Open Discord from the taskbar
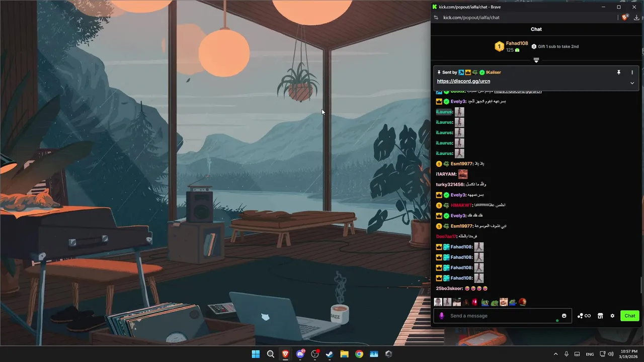 pyautogui.click(x=300, y=354)
